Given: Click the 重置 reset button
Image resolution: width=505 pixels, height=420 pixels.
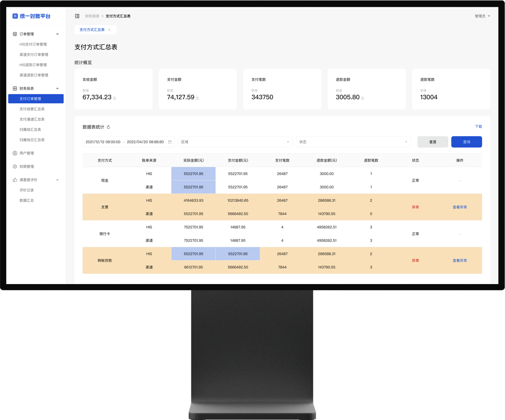Looking at the screenshot, I should coord(433,142).
